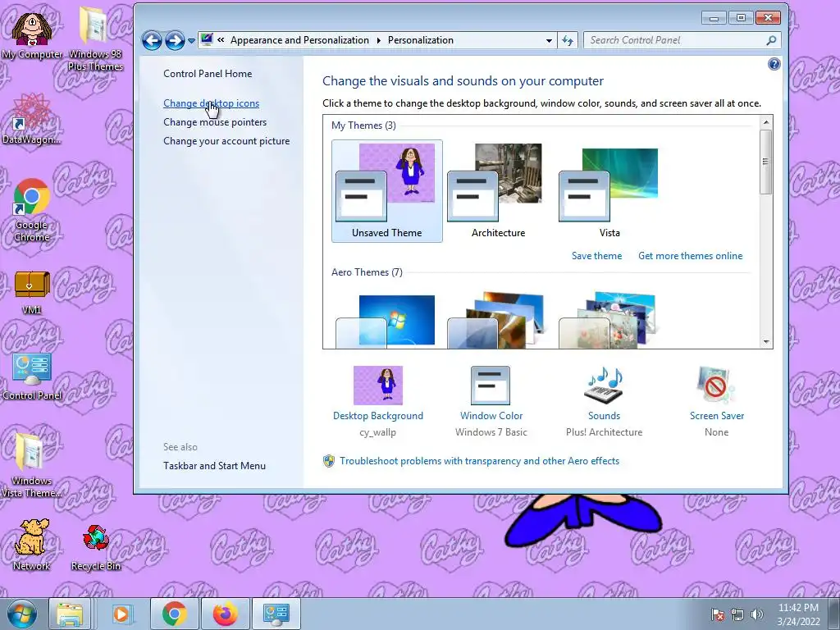This screenshot has width=840, height=630.
Task: Open Screen Saver settings icon
Action: (717, 386)
